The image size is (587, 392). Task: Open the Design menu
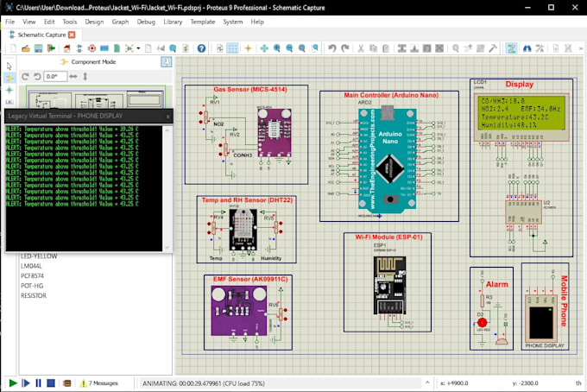94,22
